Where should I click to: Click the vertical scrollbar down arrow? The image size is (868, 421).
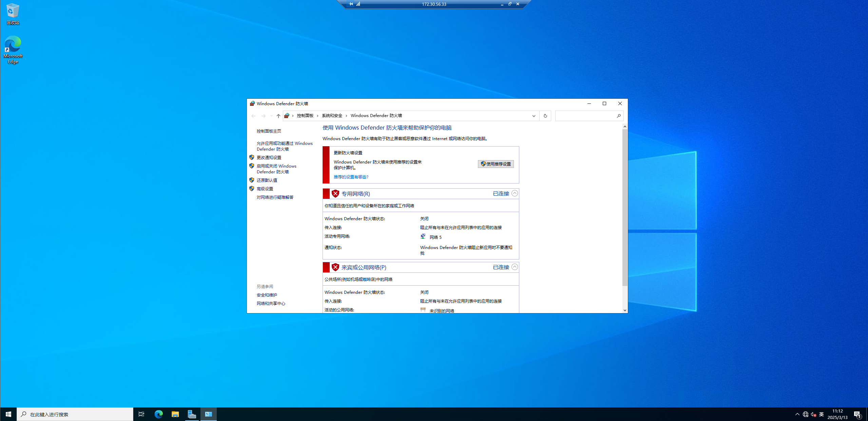coord(624,310)
